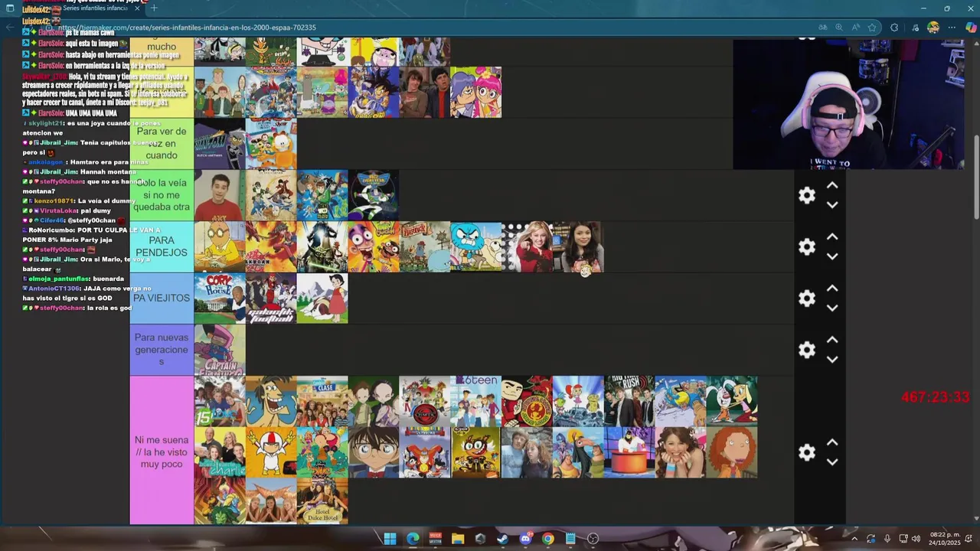Open settings gear for PARA PENDEJOS tier
This screenshot has height=551, width=980.
(807, 246)
